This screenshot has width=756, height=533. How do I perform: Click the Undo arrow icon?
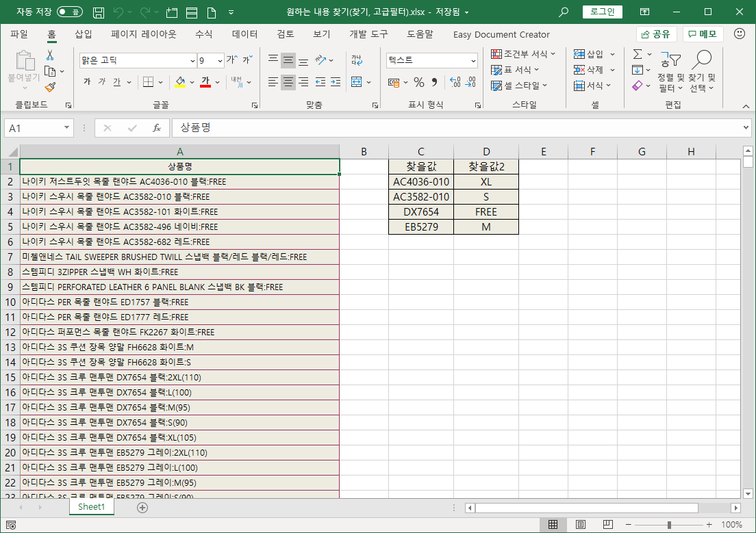(118, 12)
